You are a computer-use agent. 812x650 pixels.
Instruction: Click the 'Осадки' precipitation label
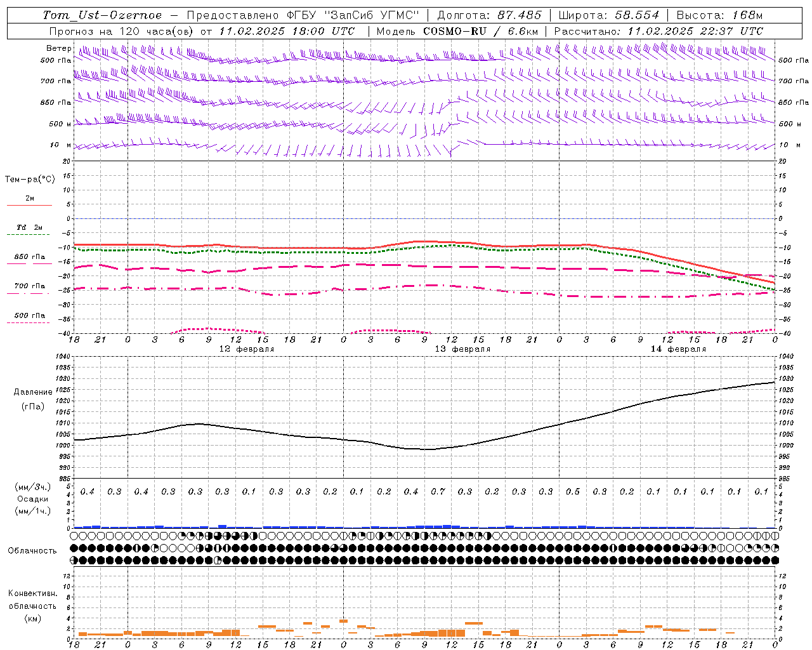tap(32, 499)
